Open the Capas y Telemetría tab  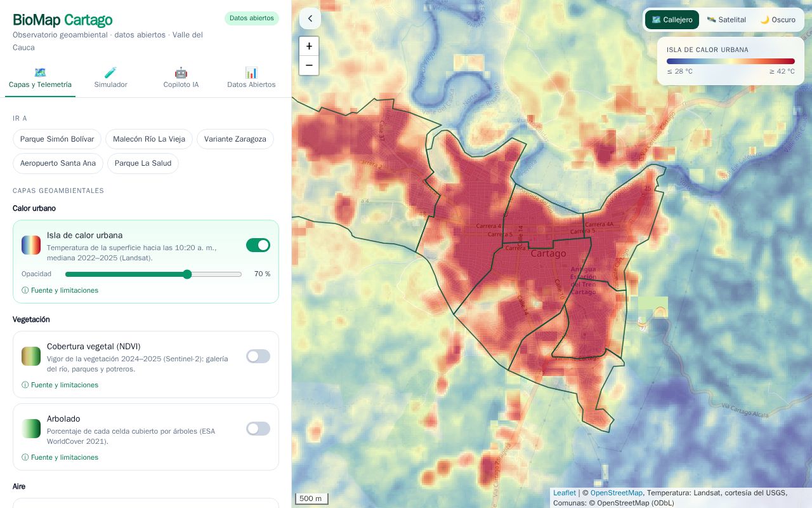[x=40, y=78]
